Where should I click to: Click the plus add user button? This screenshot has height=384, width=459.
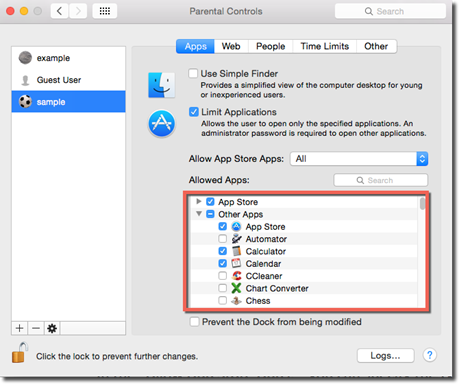[20, 328]
